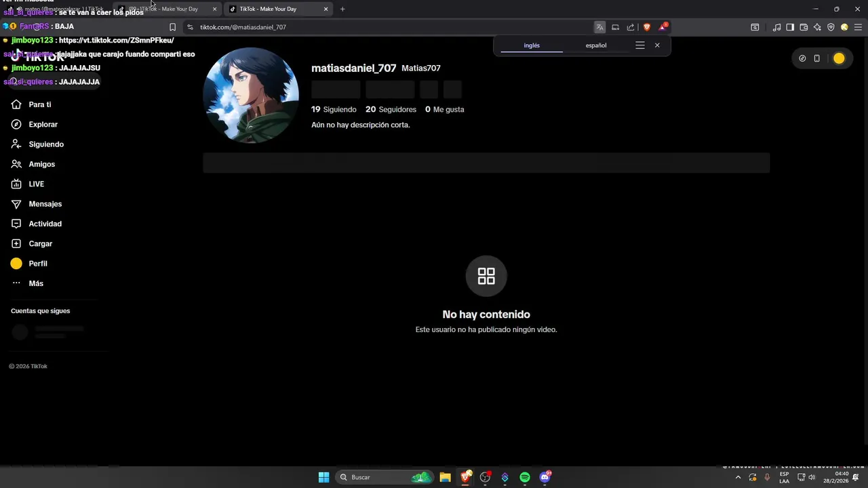The width and height of the screenshot is (868, 488).
Task: Select inglés in the translate popup
Action: pyautogui.click(x=532, y=45)
